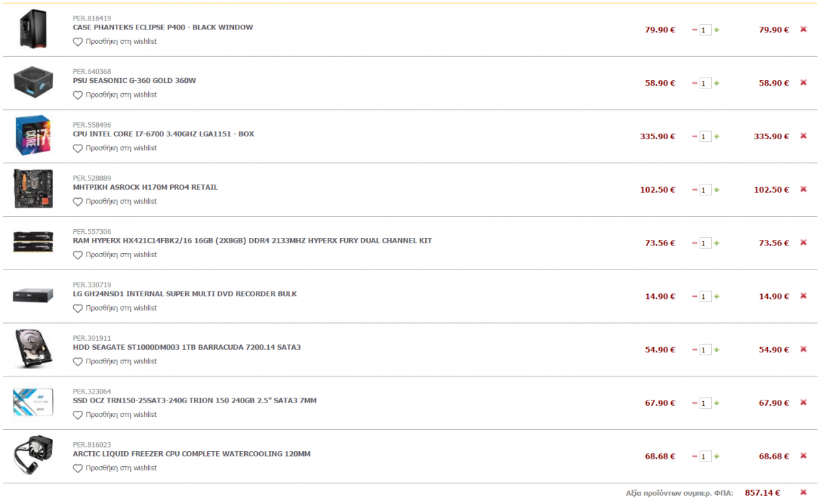This screenshot has height=504, width=823.
Task: Add Arctic Liquid Freezer to wishlist
Action: (77, 468)
